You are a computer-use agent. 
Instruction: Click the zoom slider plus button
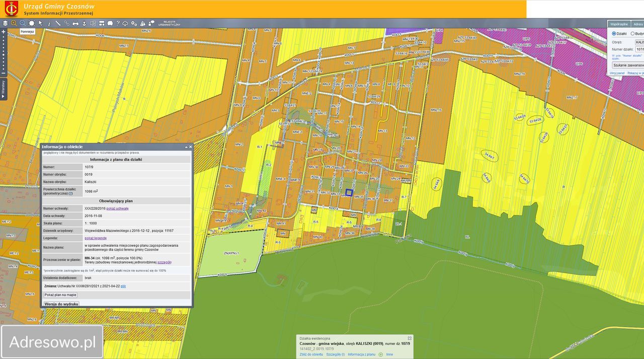[x=3, y=32]
